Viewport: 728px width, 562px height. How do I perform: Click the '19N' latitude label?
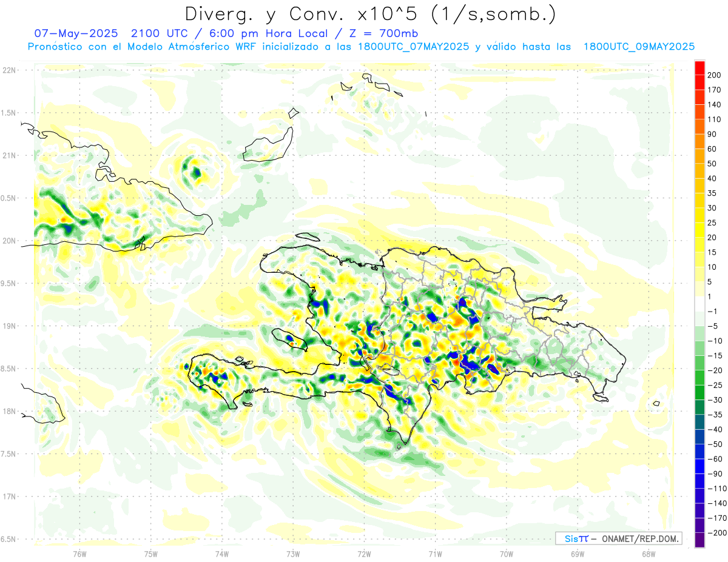tap(8, 326)
